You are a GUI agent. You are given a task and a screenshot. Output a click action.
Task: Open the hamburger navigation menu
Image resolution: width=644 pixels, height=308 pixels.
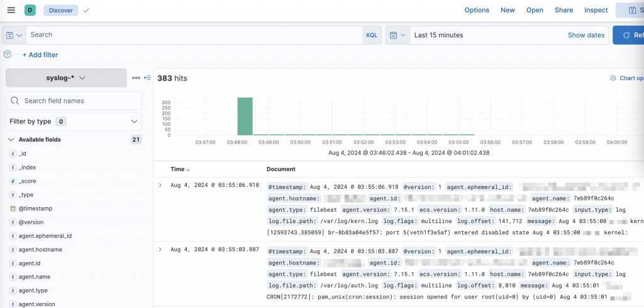point(11,10)
